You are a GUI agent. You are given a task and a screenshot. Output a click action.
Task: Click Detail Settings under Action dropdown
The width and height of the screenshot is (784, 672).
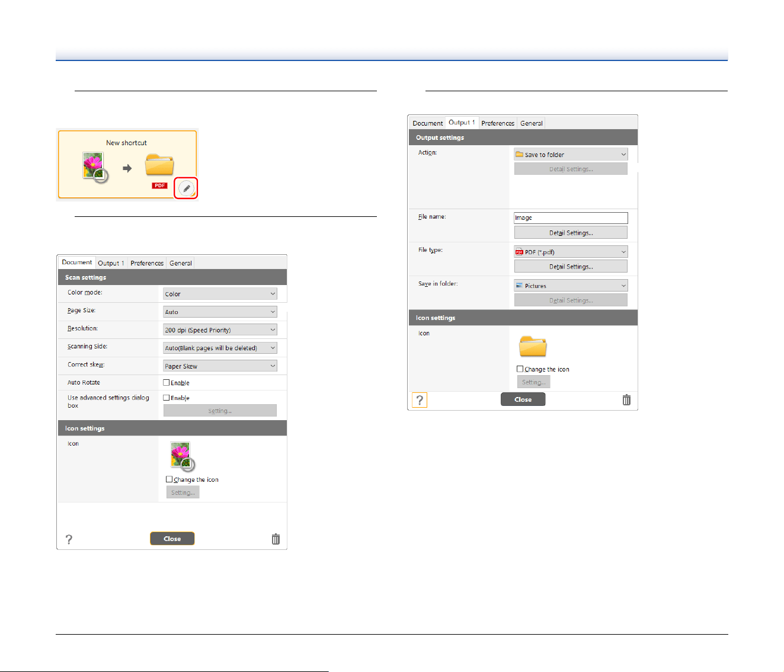(x=571, y=169)
